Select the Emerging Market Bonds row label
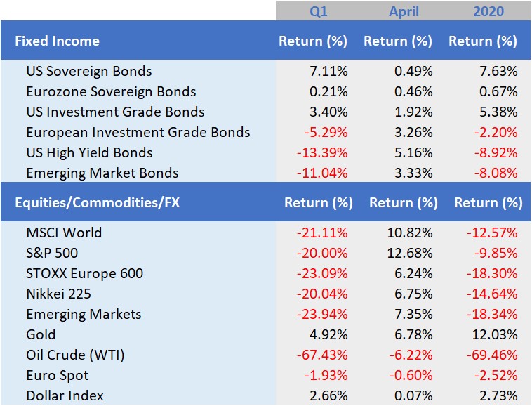Image resolution: width=532 pixels, height=406 pixels. pyautogui.click(x=102, y=173)
